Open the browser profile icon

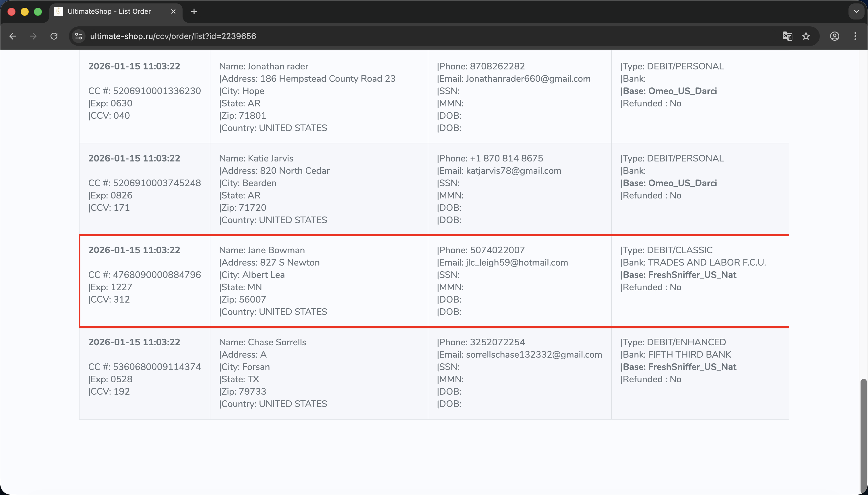click(x=834, y=36)
